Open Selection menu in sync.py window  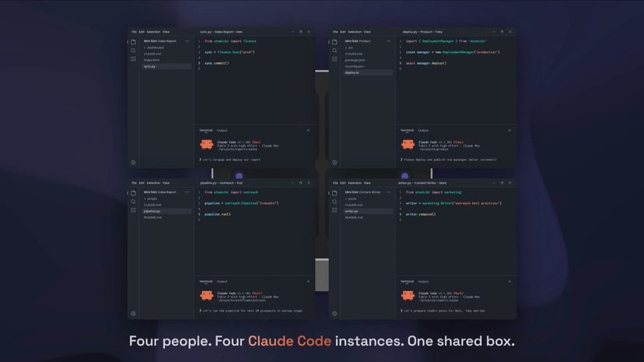point(153,32)
